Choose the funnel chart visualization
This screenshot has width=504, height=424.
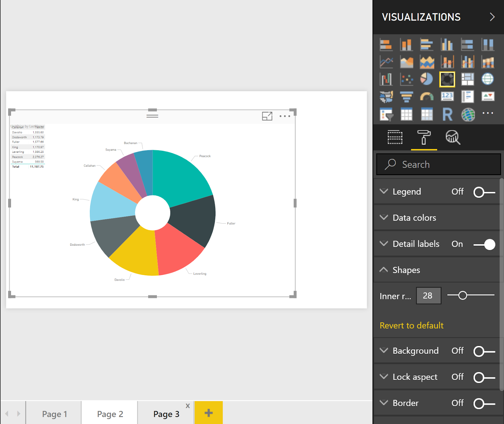407,97
